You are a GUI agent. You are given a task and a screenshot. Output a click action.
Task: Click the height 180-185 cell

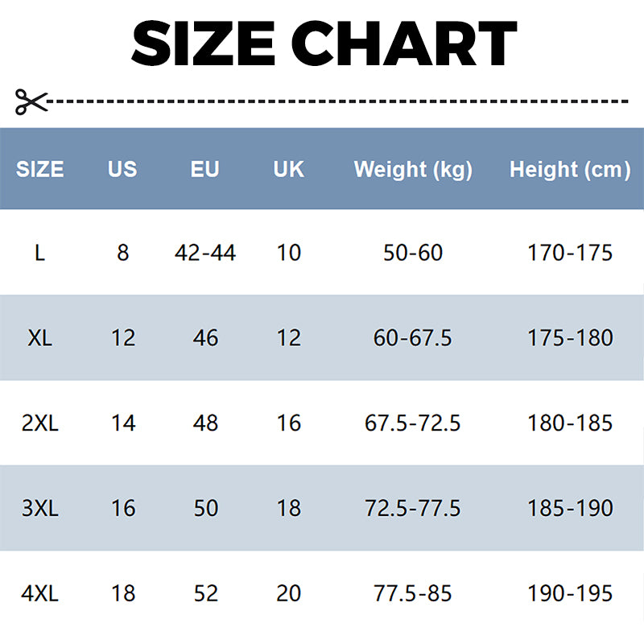[x=570, y=423]
